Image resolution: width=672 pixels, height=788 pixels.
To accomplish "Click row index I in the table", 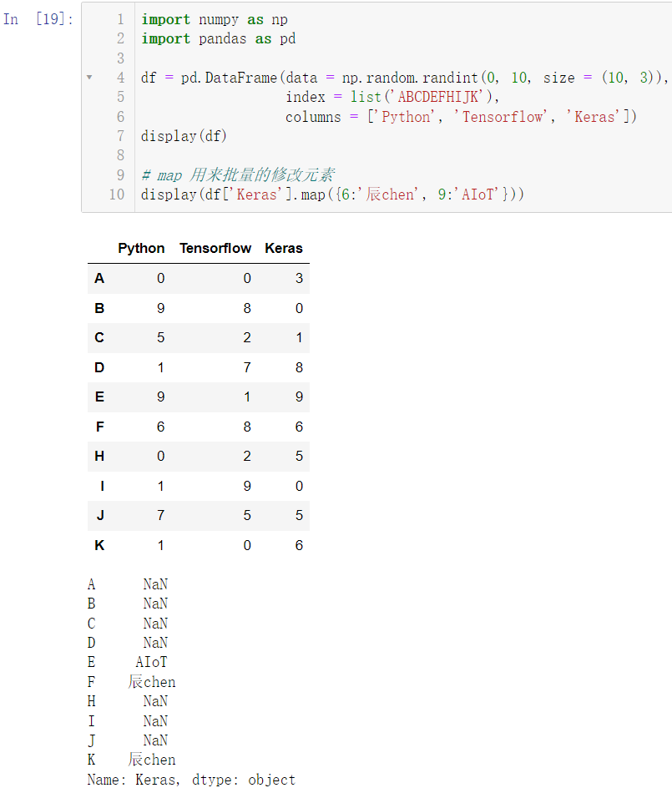I will 102,486.
